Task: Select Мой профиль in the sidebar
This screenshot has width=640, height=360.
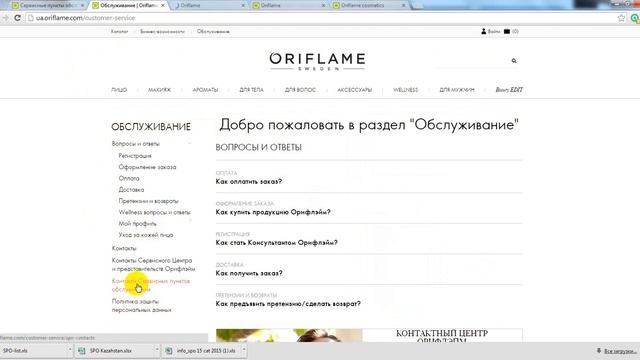Action: (x=137, y=224)
